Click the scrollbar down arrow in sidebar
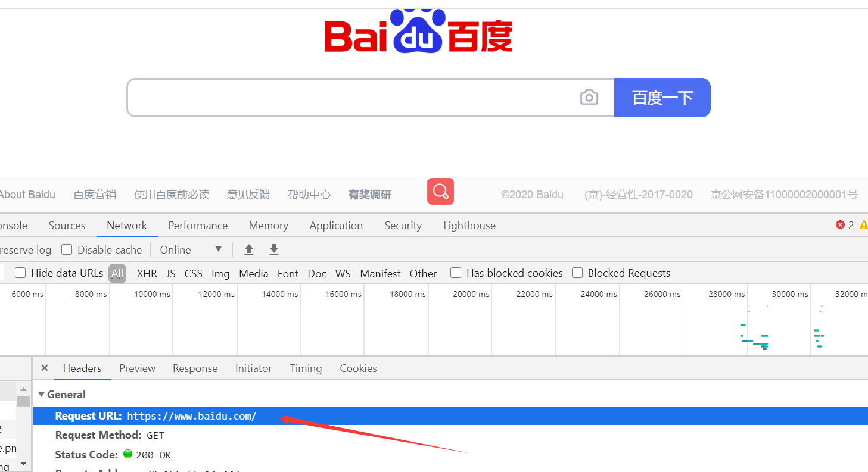This screenshot has width=868, height=472. pyautogui.click(x=23, y=464)
